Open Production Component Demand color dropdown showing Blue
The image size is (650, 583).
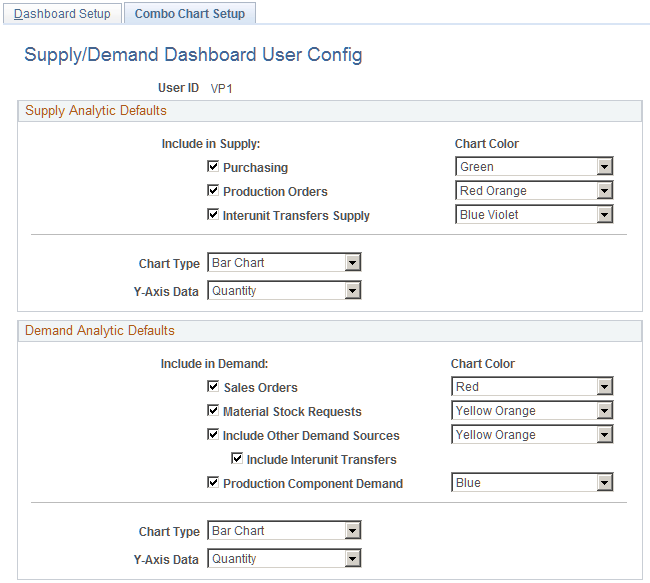tap(532, 483)
